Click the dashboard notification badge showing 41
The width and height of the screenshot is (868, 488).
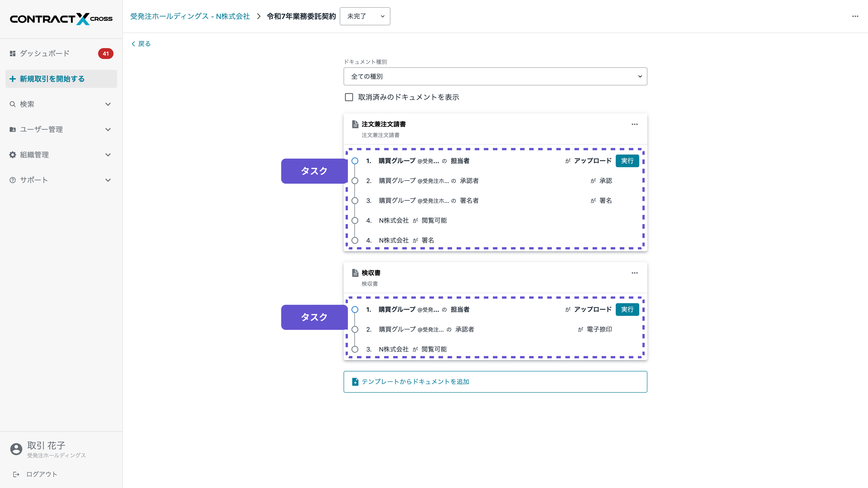pos(106,53)
